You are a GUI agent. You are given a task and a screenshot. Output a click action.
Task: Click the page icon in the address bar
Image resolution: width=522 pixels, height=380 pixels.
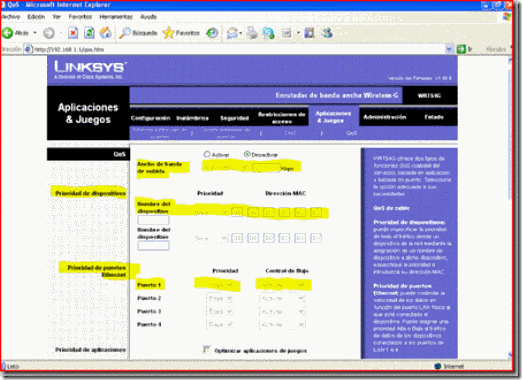[x=28, y=49]
